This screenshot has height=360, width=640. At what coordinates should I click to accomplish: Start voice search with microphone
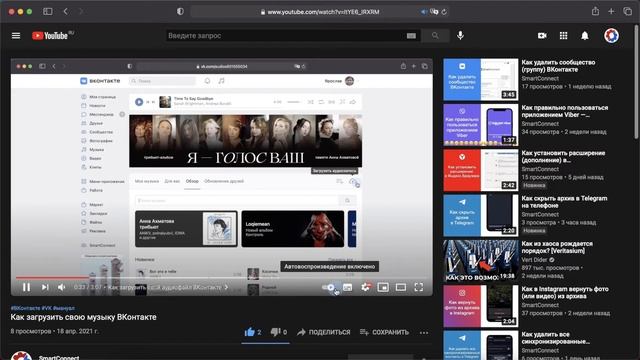[460, 36]
